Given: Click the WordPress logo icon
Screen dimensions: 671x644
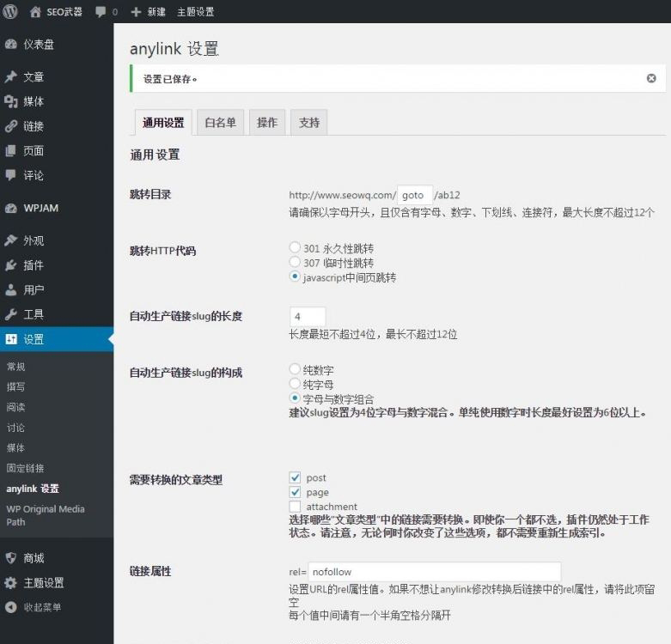Looking at the screenshot, I should coord(11,12).
